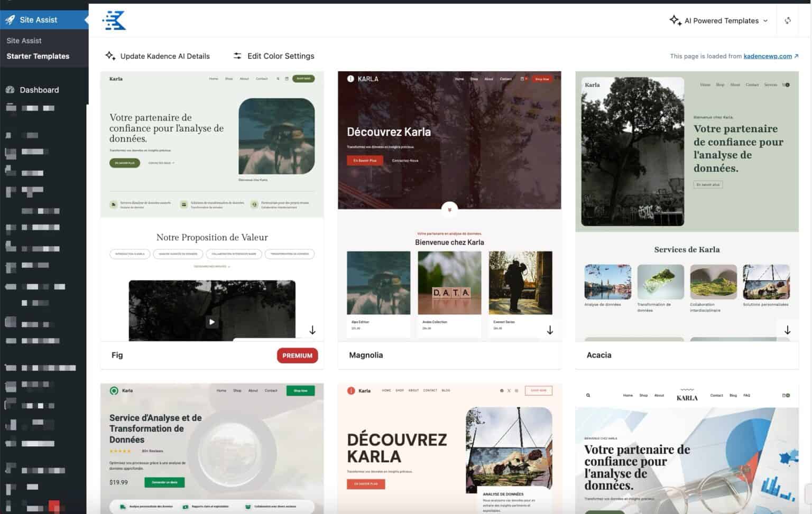Open the AI Powered Templates dropdown
Image resolution: width=812 pixels, height=514 pixels.
tap(722, 21)
